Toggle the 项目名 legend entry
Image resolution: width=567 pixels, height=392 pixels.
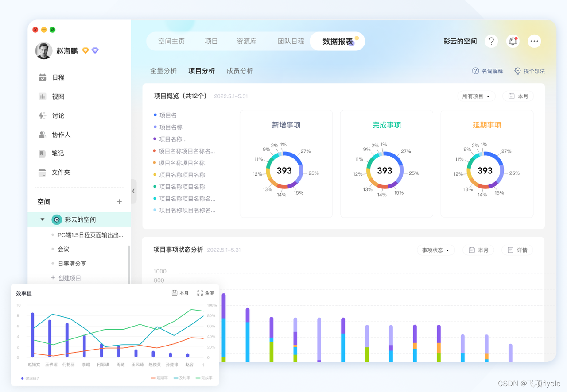pyautogui.click(x=165, y=115)
